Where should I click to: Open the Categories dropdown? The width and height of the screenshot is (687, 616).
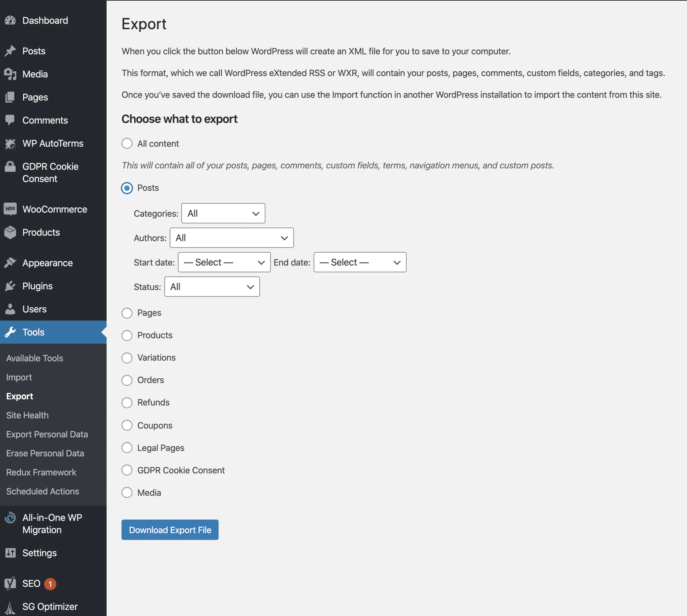click(x=223, y=213)
